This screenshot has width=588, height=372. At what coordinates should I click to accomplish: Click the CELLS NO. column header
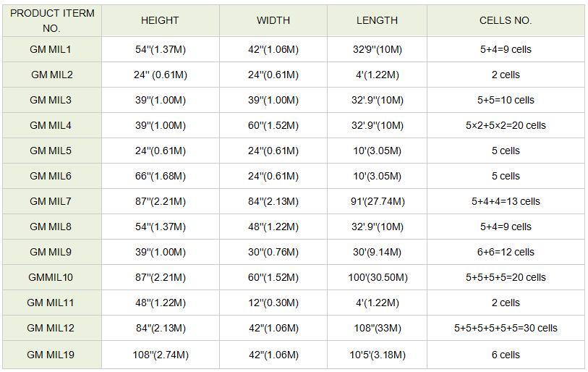coord(506,20)
